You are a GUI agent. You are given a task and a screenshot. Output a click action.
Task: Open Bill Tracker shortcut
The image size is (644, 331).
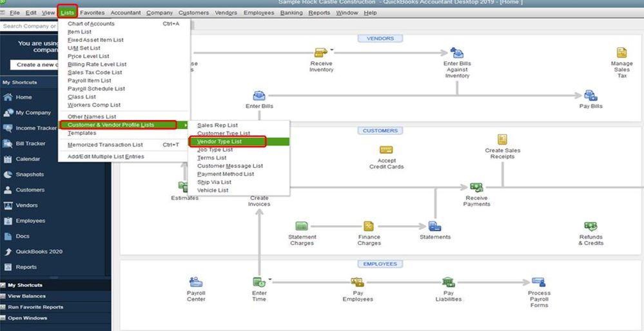click(x=31, y=143)
